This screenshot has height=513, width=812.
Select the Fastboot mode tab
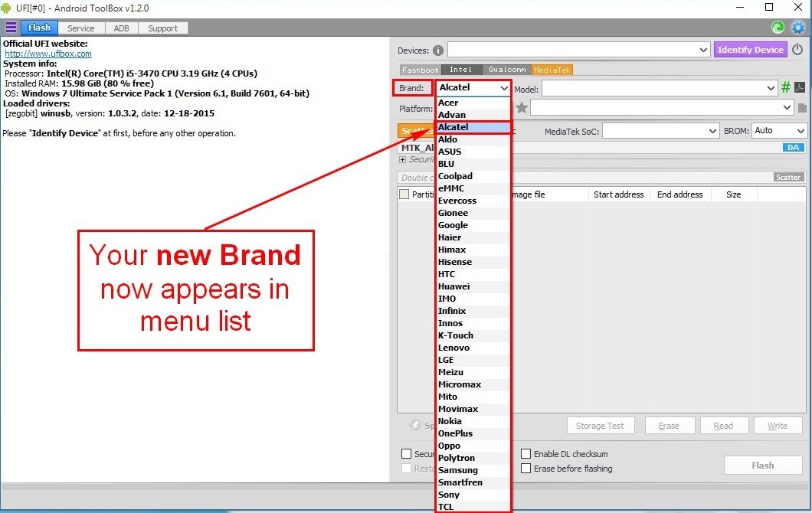click(x=420, y=70)
